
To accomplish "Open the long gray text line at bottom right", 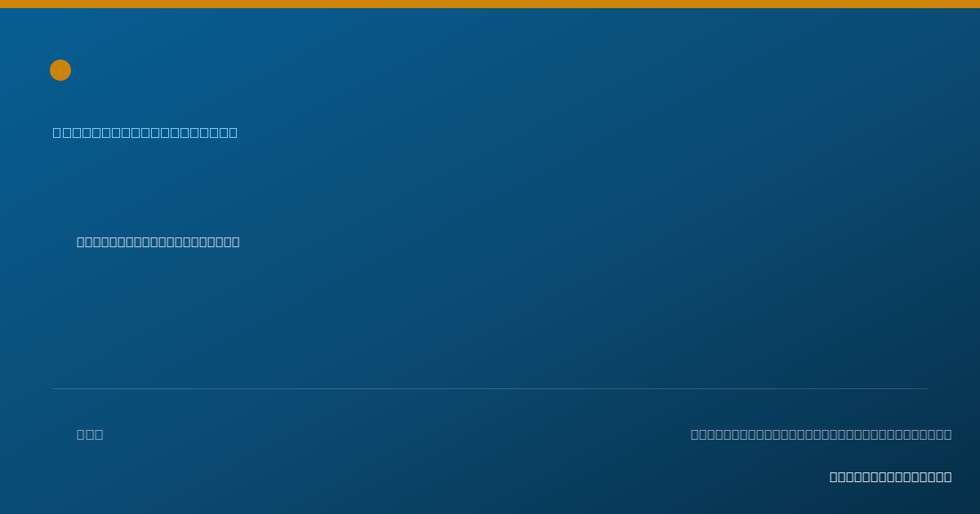I will [822, 434].
